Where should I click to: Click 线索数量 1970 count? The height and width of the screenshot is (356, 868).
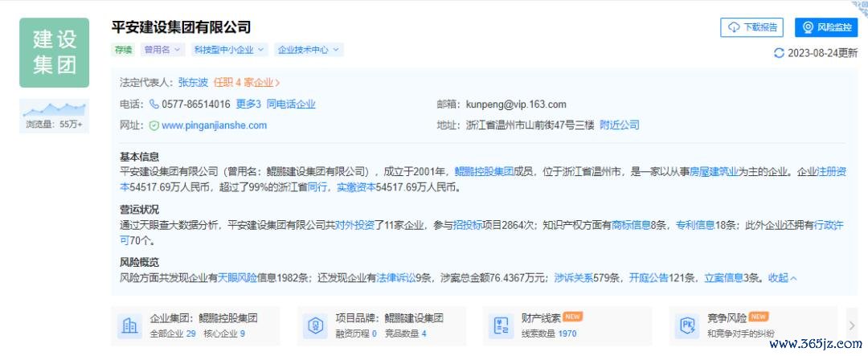click(x=549, y=333)
